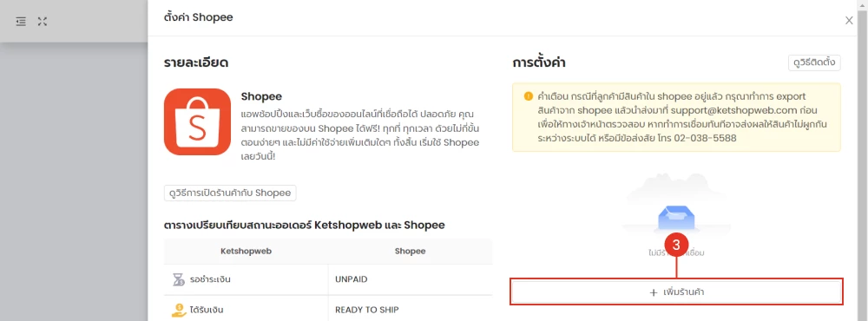Image resolution: width=868 pixels, height=321 pixels.
Task: Click the yellow warning icon in the alert
Action: pyautogui.click(x=528, y=96)
